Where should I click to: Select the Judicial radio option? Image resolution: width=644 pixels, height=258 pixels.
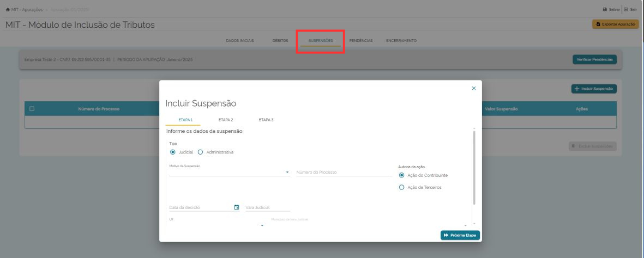click(173, 152)
